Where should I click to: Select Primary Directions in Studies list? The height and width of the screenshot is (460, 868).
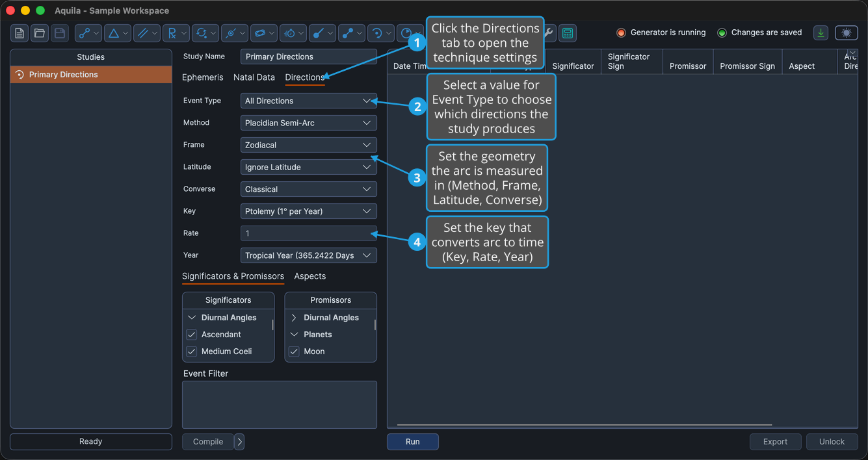pyautogui.click(x=91, y=75)
